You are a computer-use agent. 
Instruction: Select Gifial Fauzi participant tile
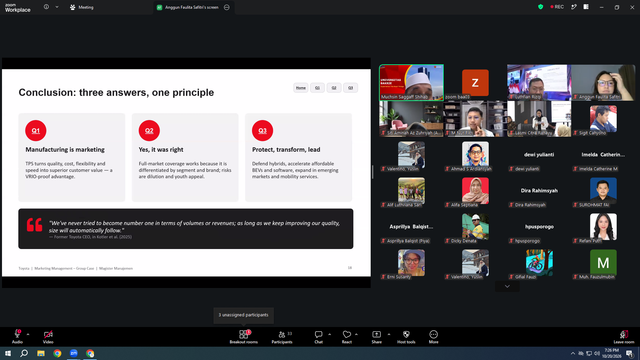tap(539, 263)
